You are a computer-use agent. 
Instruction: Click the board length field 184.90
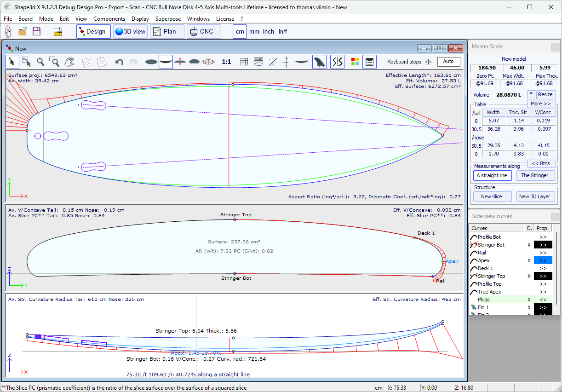(x=487, y=68)
